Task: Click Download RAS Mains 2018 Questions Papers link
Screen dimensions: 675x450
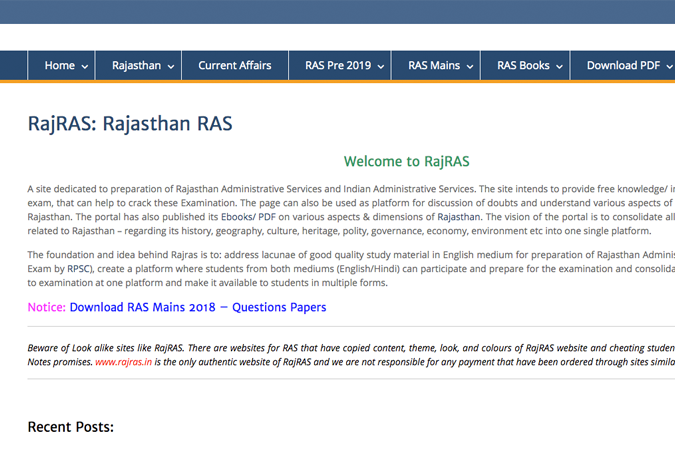Action: tap(197, 308)
